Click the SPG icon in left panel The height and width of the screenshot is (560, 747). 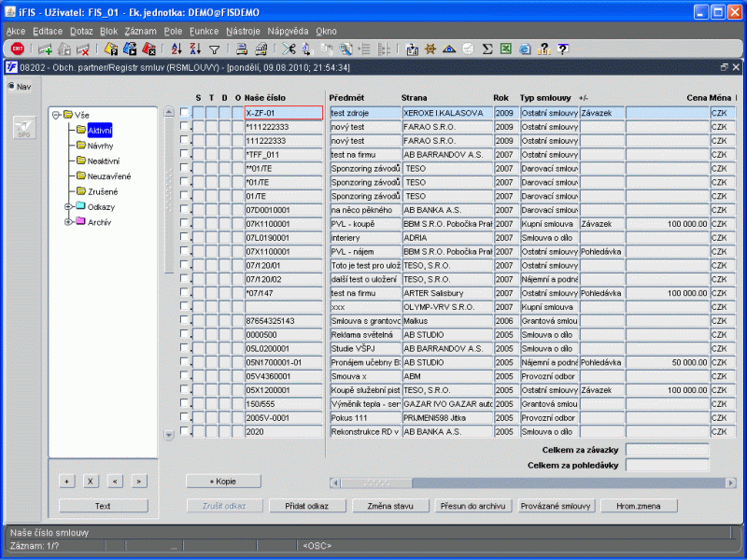point(24,130)
